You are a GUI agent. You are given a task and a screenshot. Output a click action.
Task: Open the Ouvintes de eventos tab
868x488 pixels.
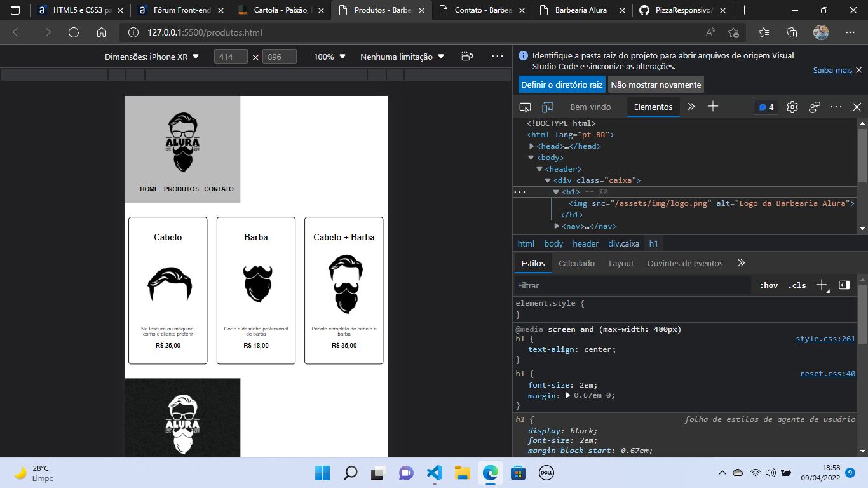685,263
